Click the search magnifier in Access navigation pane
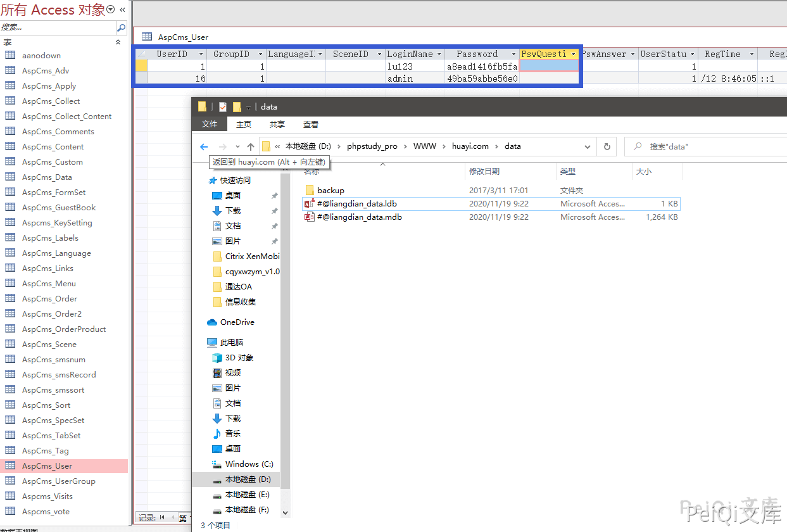The height and width of the screenshot is (532, 787). point(121,27)
